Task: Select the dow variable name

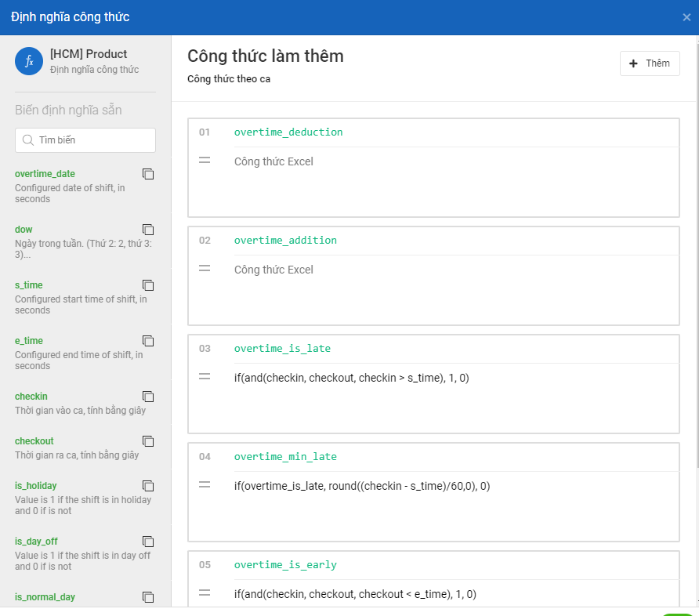Action: coord(24,230)
